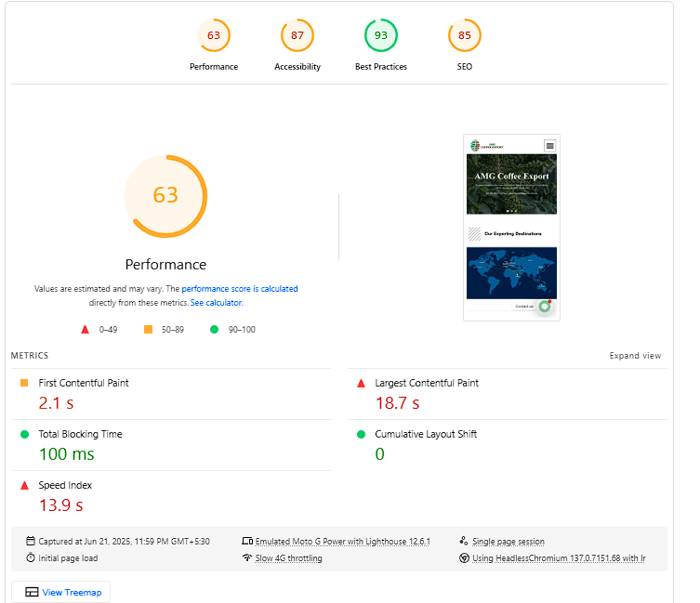Click the network icon beside Slow 4G throttling
The height and width of the screenshot is (603, 700).
coord(247,557)
